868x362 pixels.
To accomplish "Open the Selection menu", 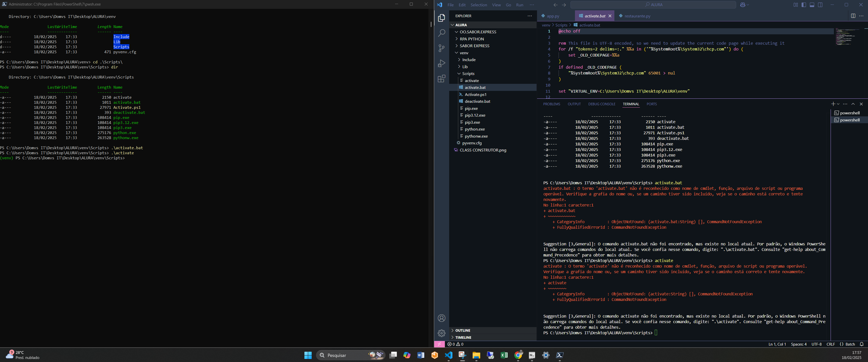I will [x=478, y=5].
